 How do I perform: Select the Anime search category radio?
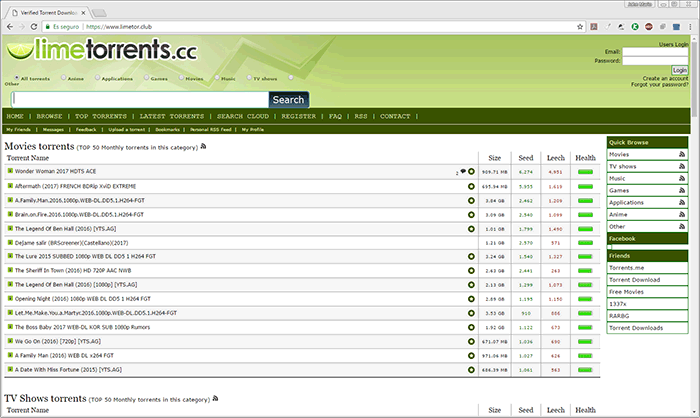pyautogui.click(x=63, y=77)
